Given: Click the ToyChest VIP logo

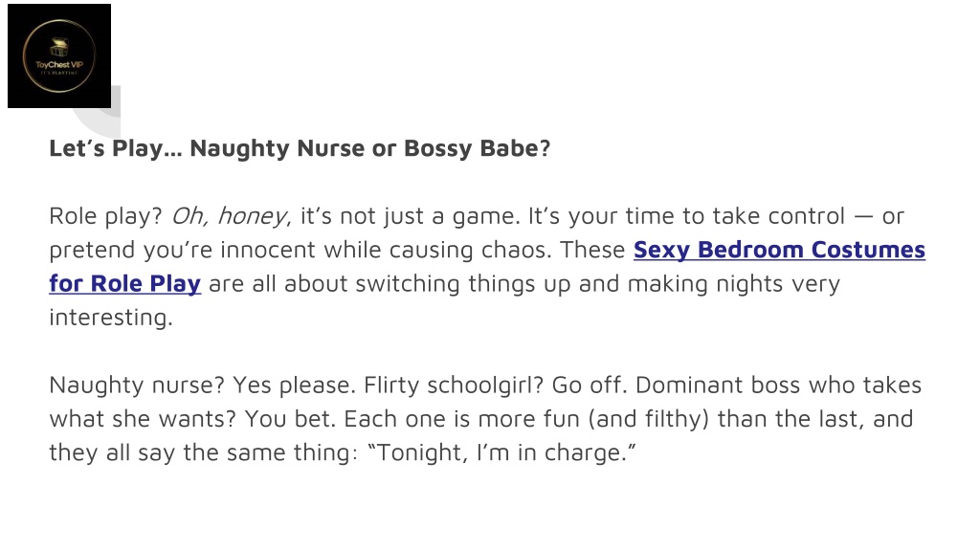Looking at the screenshot, I should 59,55.
